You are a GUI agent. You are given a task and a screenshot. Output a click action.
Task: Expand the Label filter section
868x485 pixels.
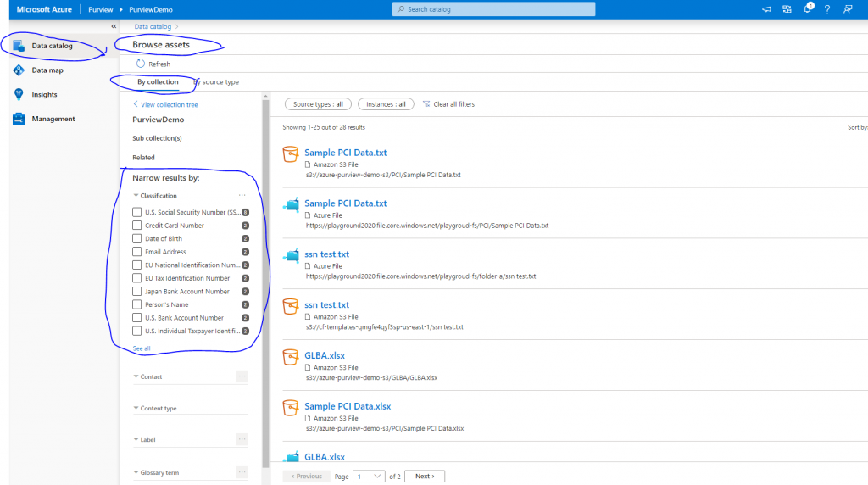(x=136, y=439)
